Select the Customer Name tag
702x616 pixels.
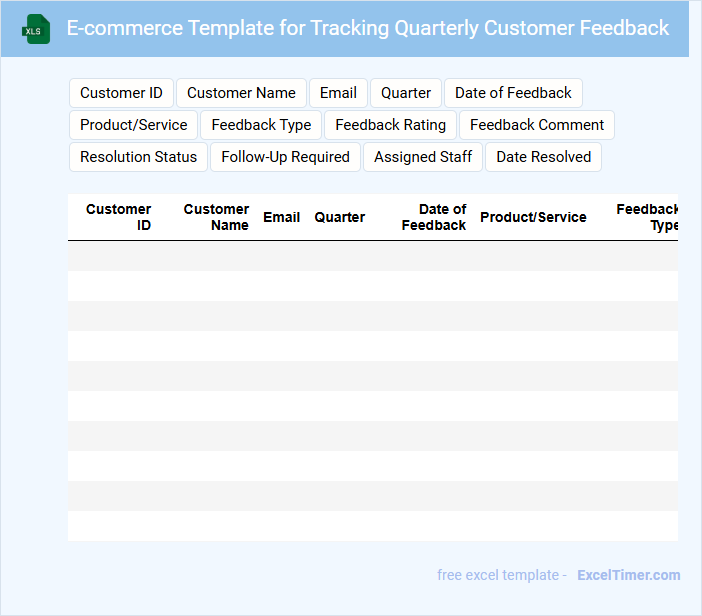[241, 93]
